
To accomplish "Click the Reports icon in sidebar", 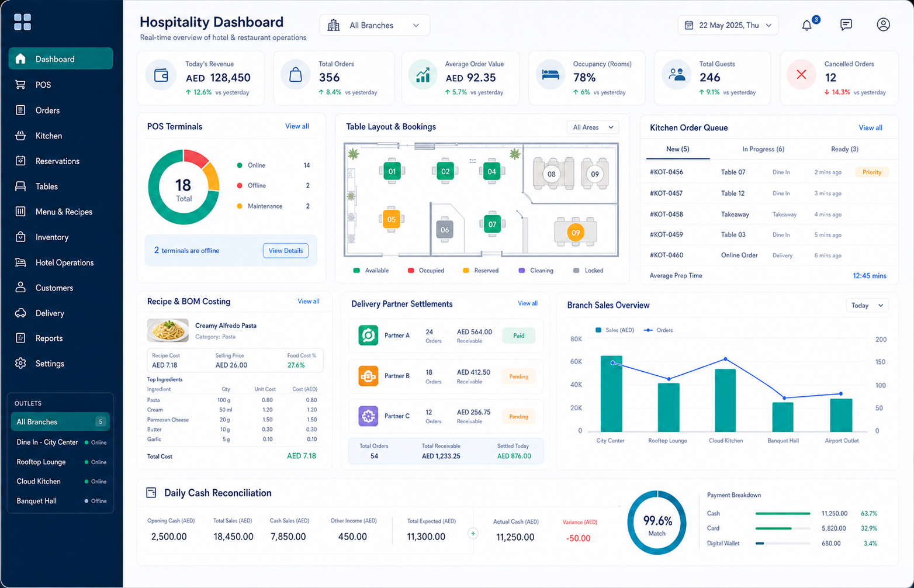I will pos(20,338).
